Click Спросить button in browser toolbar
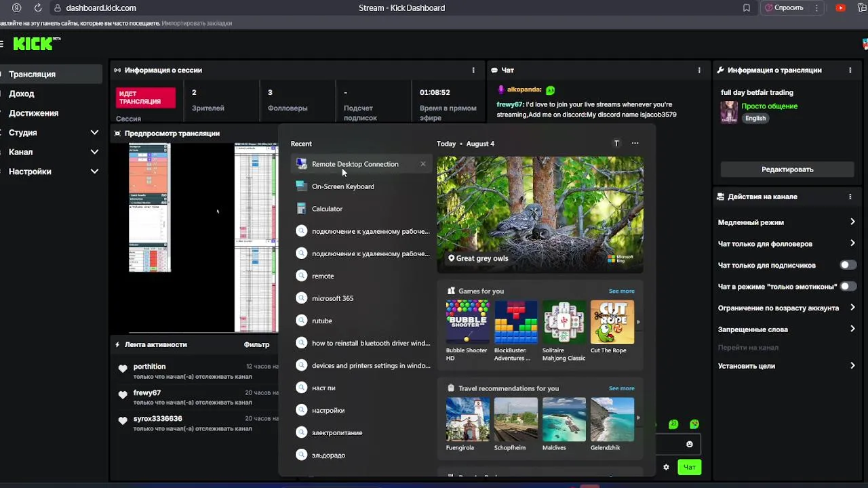This screenshot has width=868, height=488. pyautogui.click(x=784, y=8)
